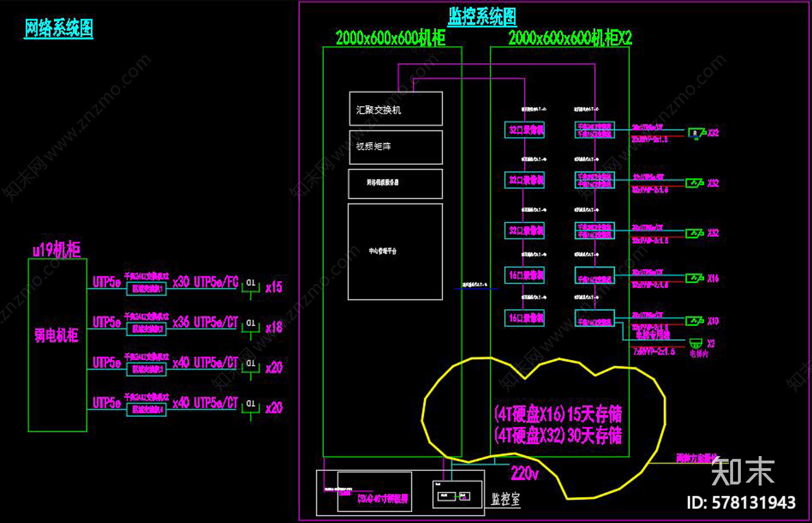
Task: Click the "x15" count text
Action: tap(274, 287)
